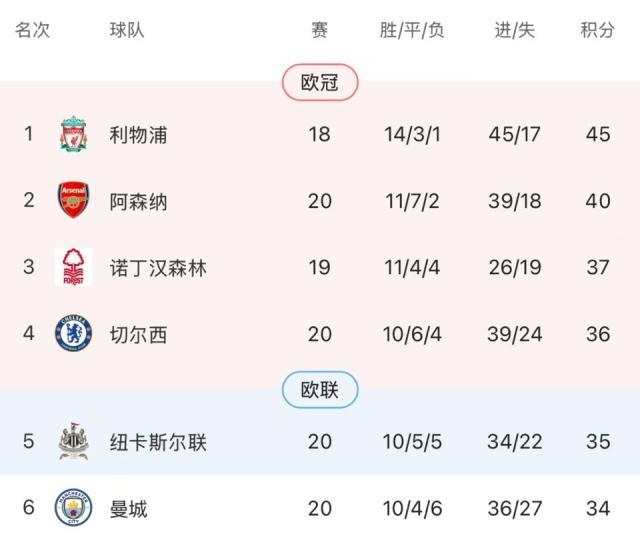Click the 胜/平/负 column header

point(412,30)
